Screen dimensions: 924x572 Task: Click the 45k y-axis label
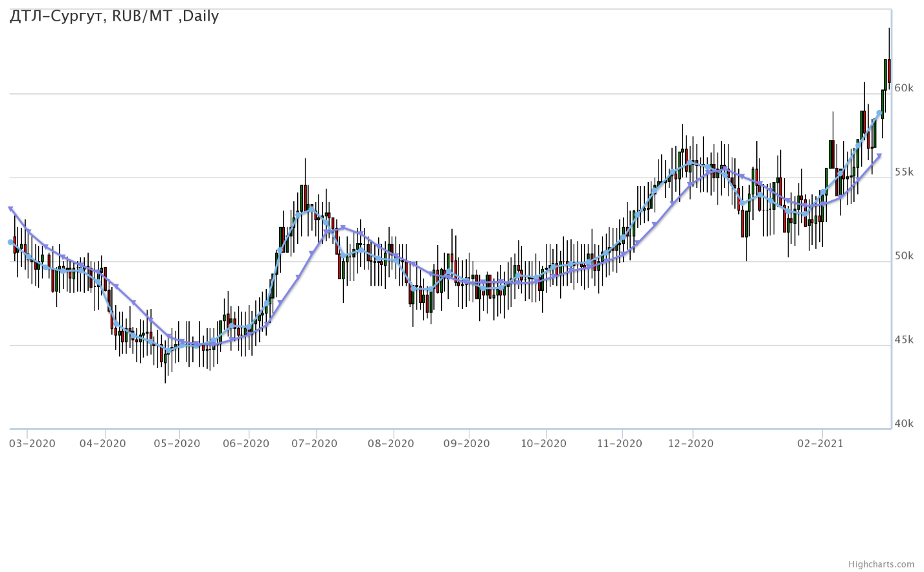click(903, 340)
